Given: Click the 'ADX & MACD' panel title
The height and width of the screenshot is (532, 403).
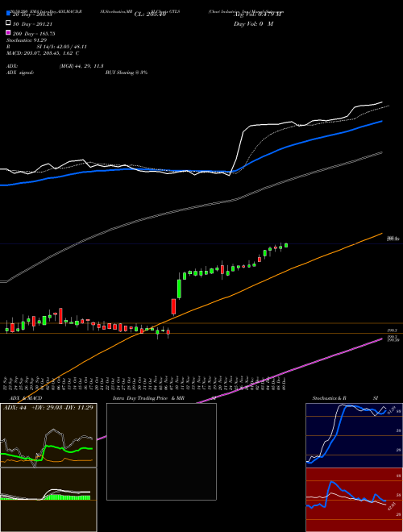Looking at the screenshot, I should (26, 398).
